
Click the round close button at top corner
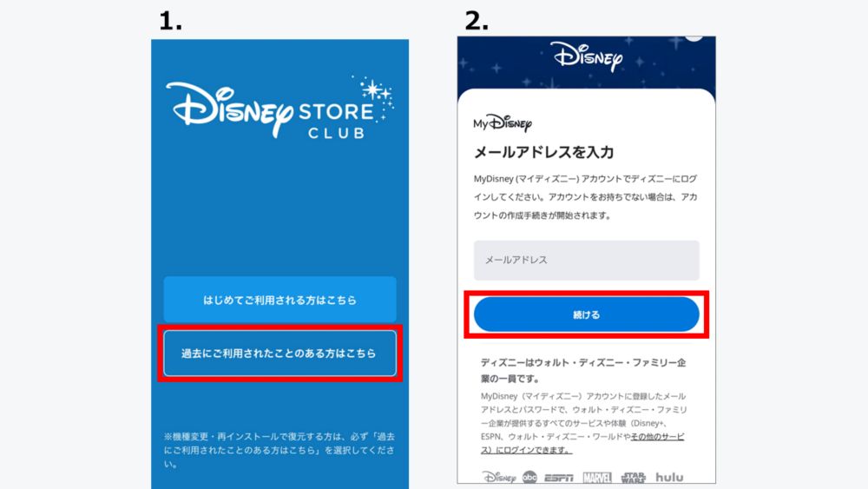coord(694,36)
